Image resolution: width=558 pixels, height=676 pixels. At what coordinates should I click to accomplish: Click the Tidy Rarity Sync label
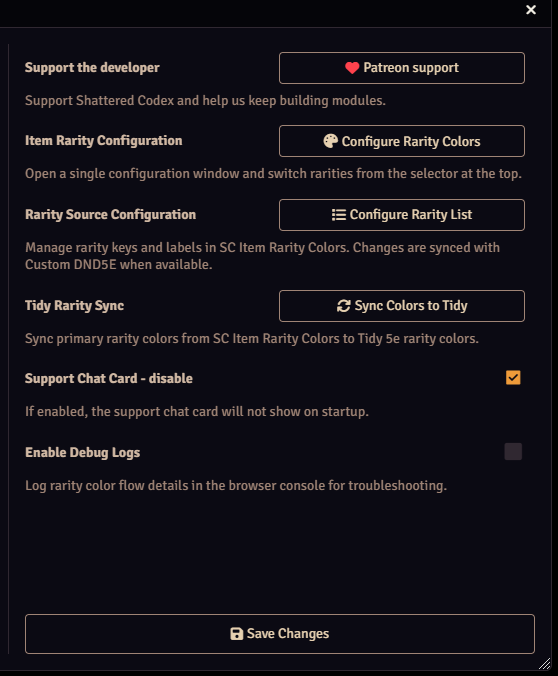pos(75,306)
